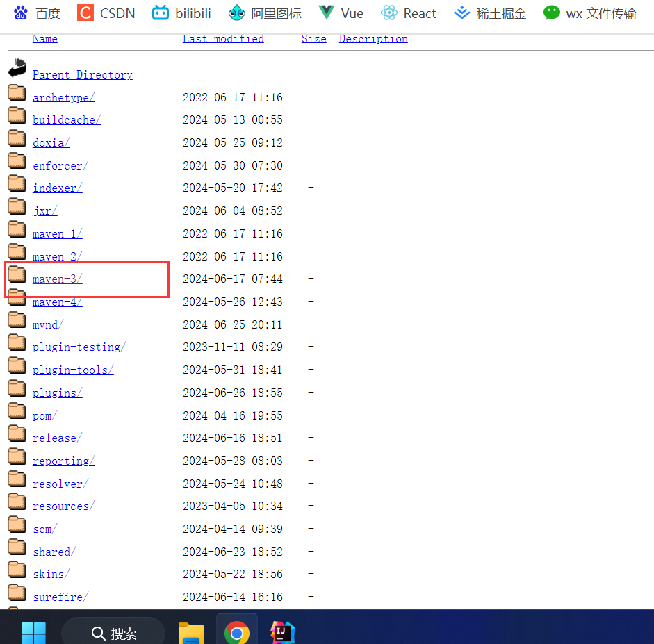Image resolution: width=654 pixels, height=644 pixels.
Task: Open the release/ directory link
Action: 58,438
